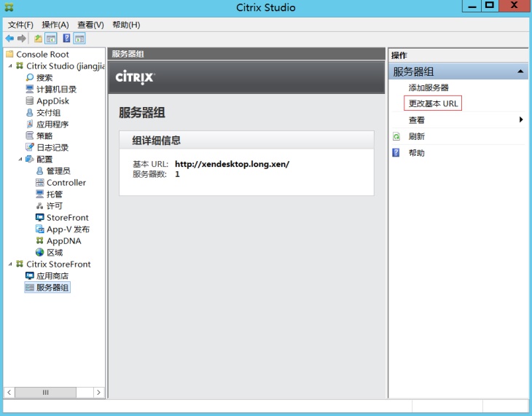Click the Citrix Studio title bar app icon

[x=9, y=7]
